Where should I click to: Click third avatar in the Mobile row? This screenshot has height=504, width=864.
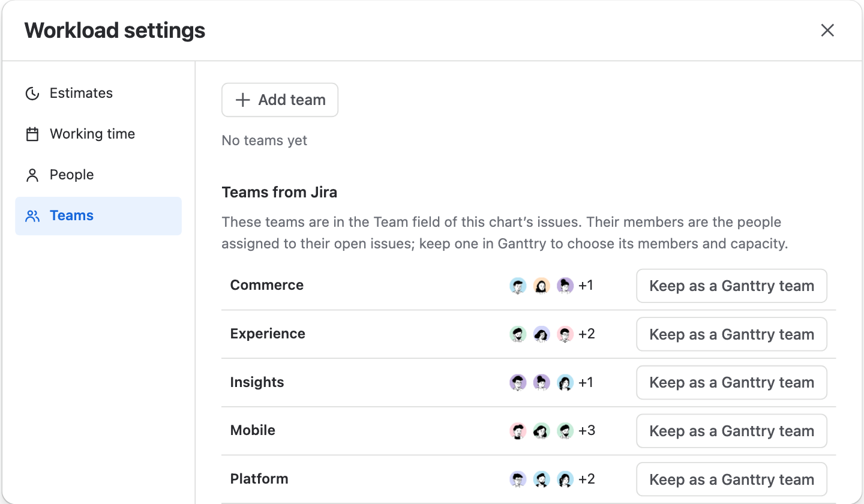coord(565,431)
